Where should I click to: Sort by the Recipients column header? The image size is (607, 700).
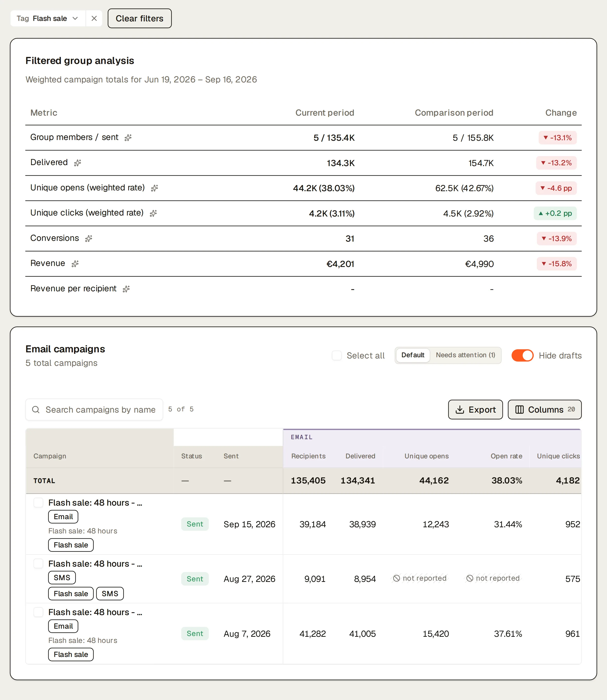tap(308, 456)
